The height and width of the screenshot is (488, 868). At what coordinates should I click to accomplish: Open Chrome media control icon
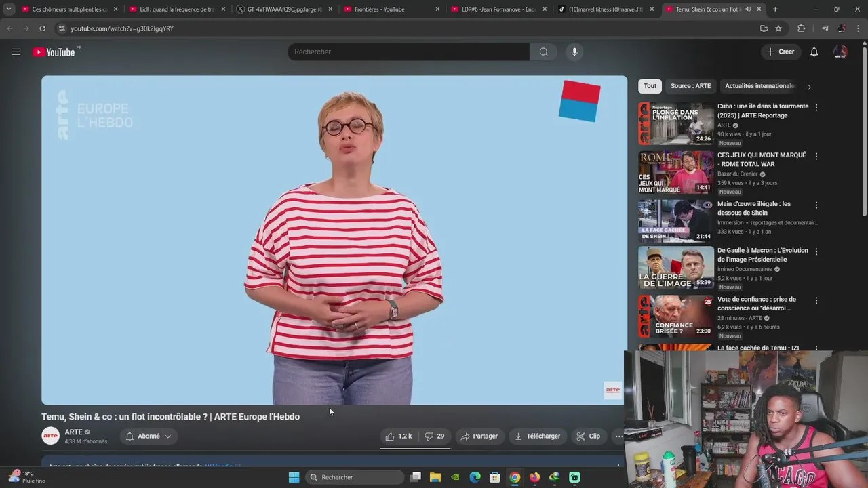pos(825,28)
